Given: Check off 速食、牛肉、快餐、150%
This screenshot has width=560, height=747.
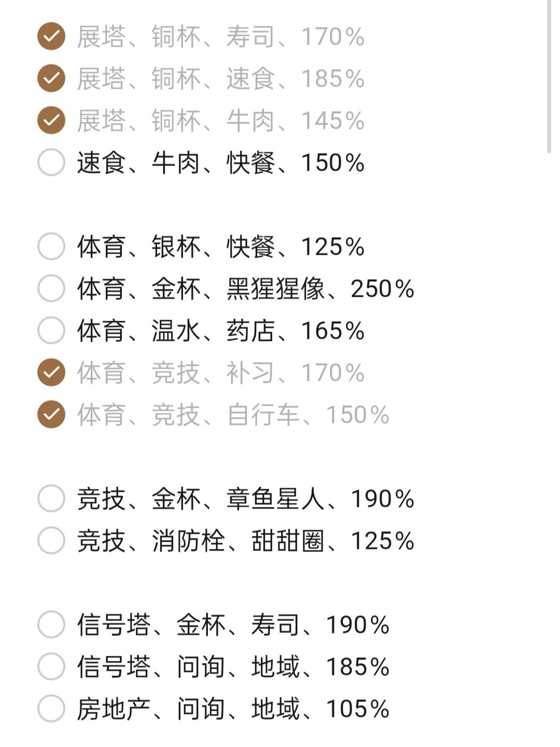Looking at the screenshot, I should (x=51, y=162).
